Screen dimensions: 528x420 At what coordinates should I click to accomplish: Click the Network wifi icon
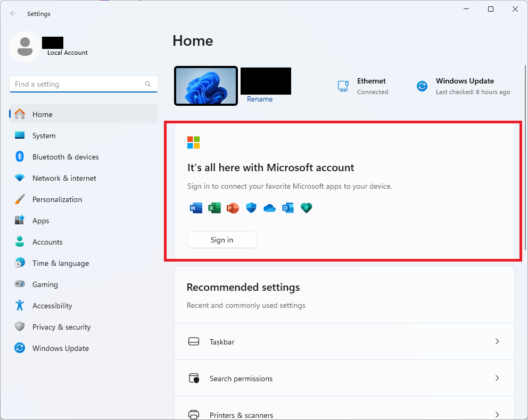coord(20,178)
